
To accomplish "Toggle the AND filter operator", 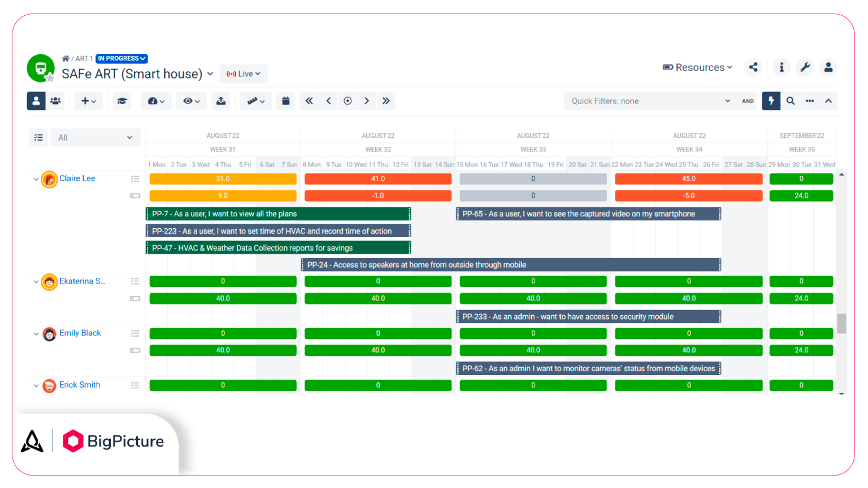I will [748, 101].
